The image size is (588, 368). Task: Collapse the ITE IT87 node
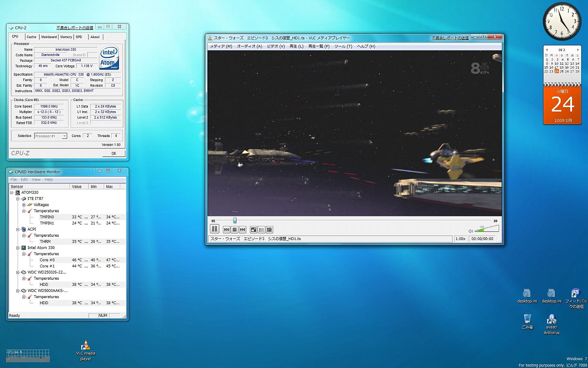[18, 199]
